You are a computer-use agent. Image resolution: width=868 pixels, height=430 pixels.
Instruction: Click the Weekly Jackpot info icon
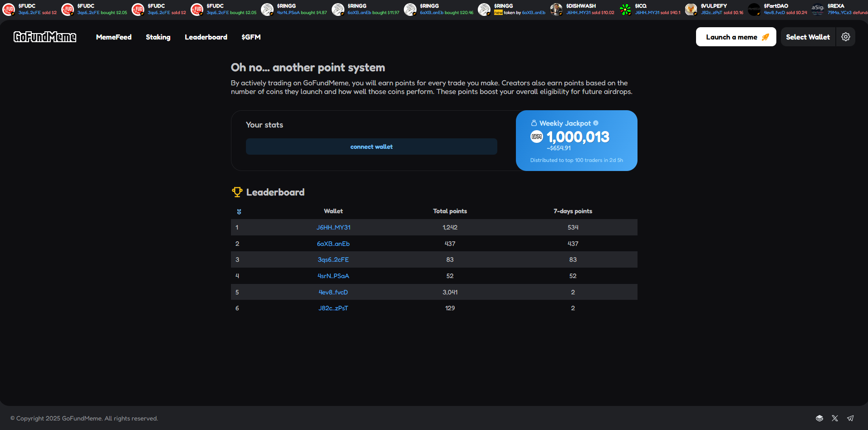click(596, 123)
